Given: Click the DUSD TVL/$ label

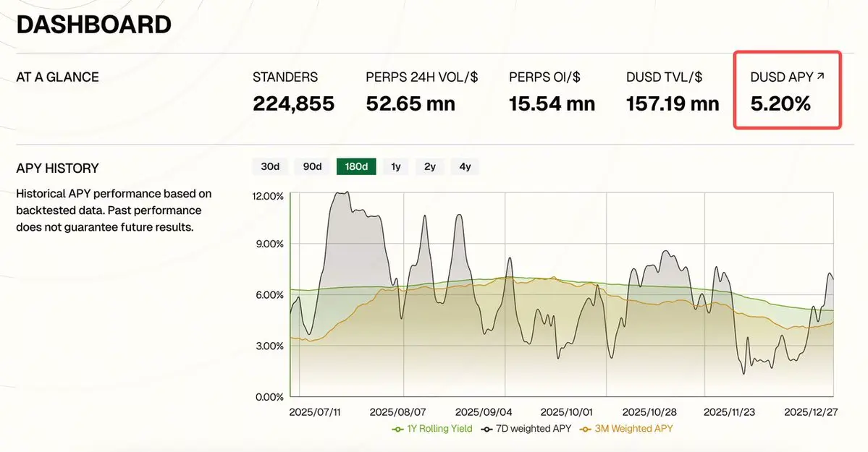Looking at the screenshot, I should tap(665, 77).
